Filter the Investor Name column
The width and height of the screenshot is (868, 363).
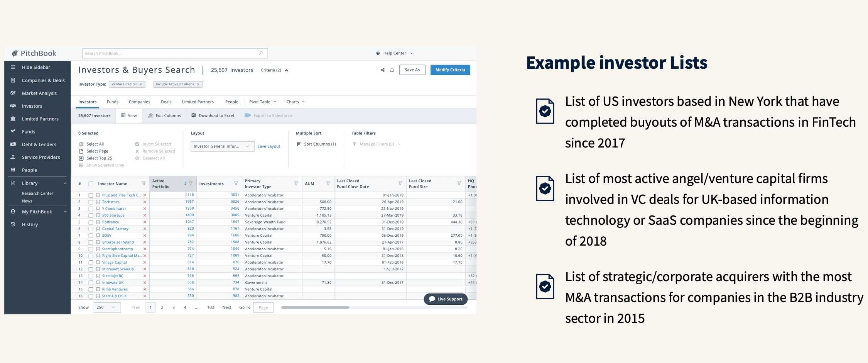[x=144, y=184]
